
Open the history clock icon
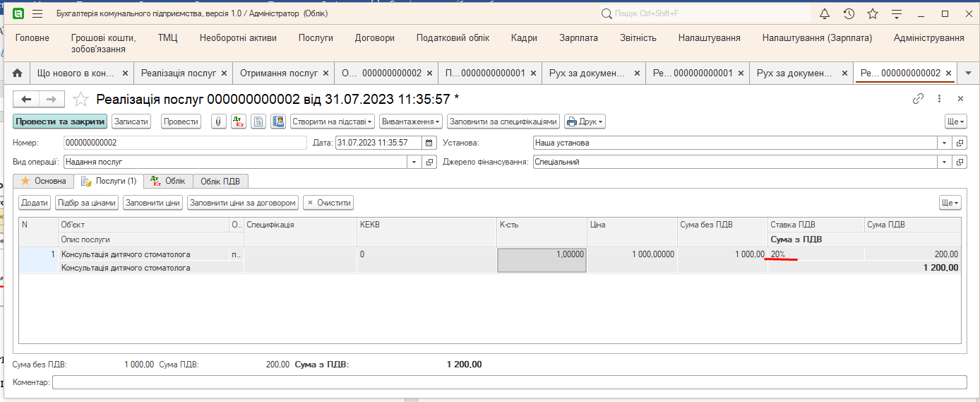coord(849,14)
